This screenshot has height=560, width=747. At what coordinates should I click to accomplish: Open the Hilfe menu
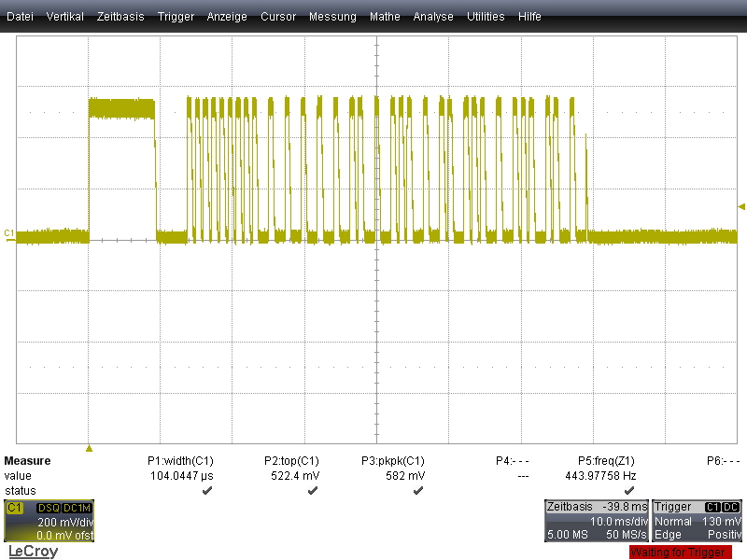529,17
